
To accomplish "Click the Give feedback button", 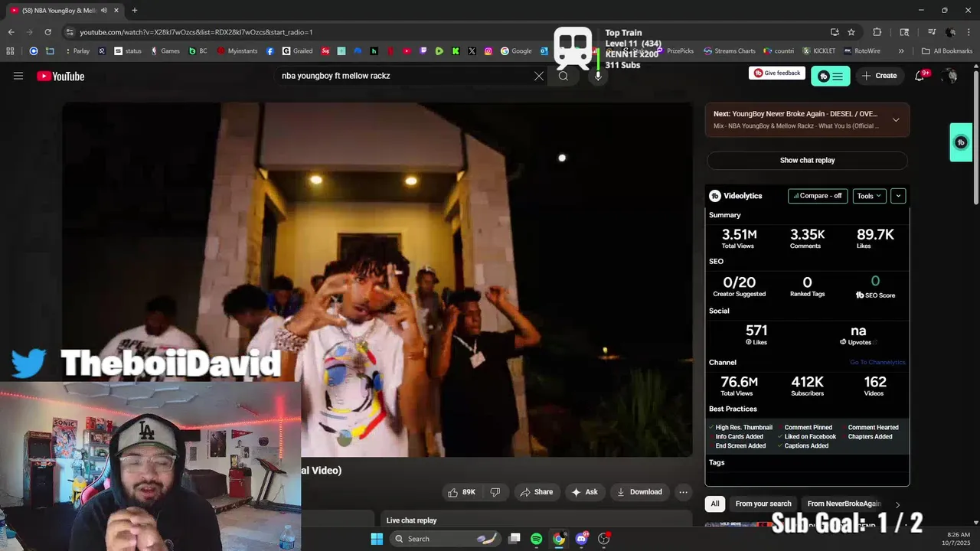I will [777, 73].
